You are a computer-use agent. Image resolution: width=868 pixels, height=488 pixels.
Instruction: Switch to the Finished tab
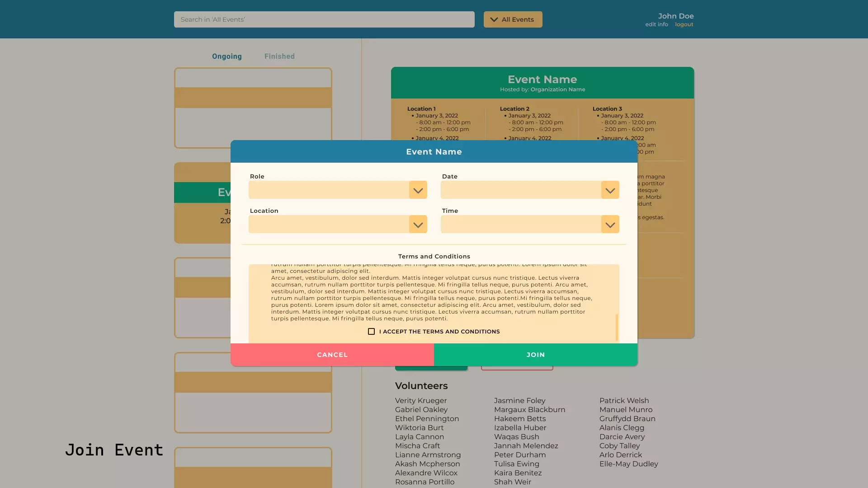click(279, 56)
